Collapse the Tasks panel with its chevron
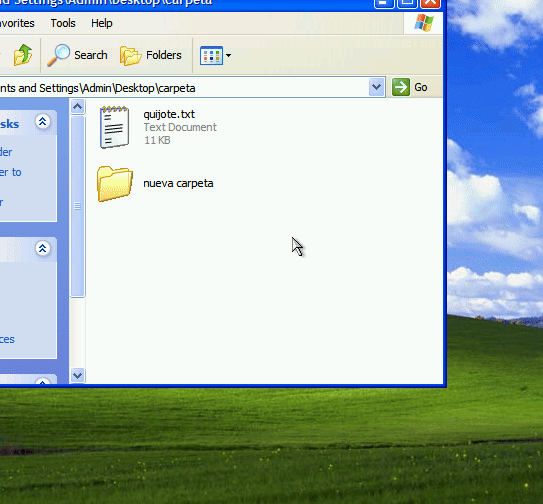 click(x=43, y=122)
